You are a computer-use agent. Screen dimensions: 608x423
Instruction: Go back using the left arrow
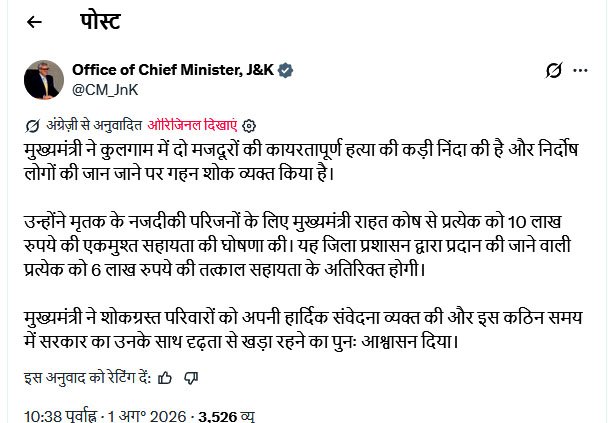click(34, 22)
